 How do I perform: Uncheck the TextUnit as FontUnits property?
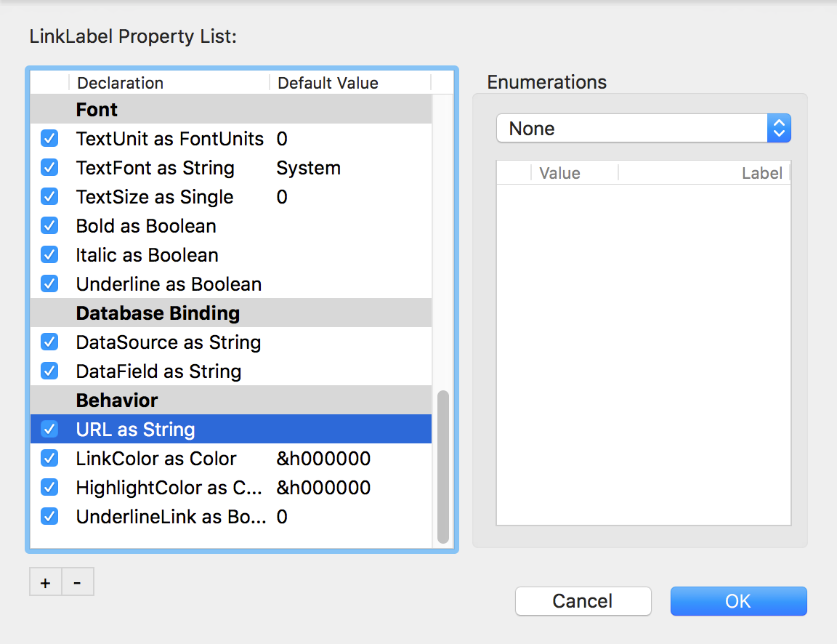click(x=49, y=138)
